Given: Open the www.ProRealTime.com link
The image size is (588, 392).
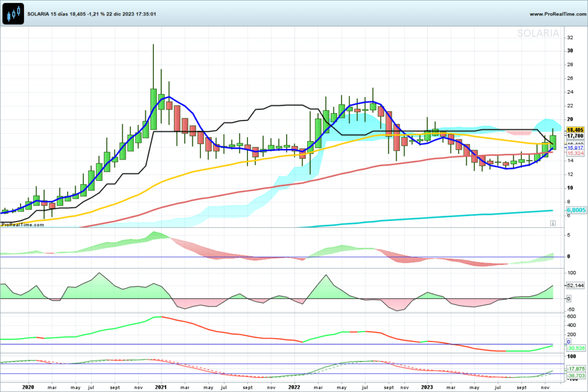Looking at the screenshot, I should (x=558, y=14).
